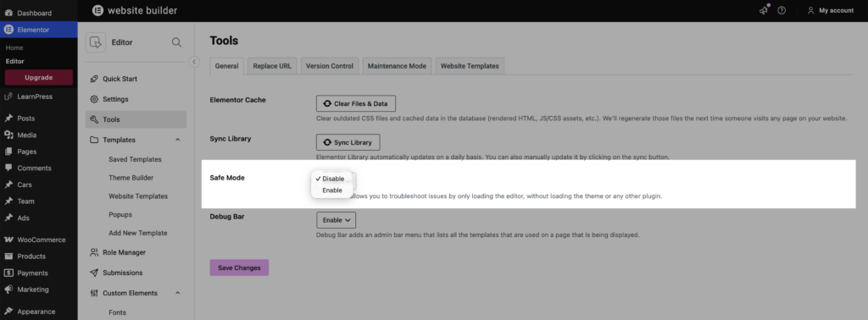Collapse the Editor sidebar with the arrow handle
This screenshot has width=868, height=320.
pos(194,62)
